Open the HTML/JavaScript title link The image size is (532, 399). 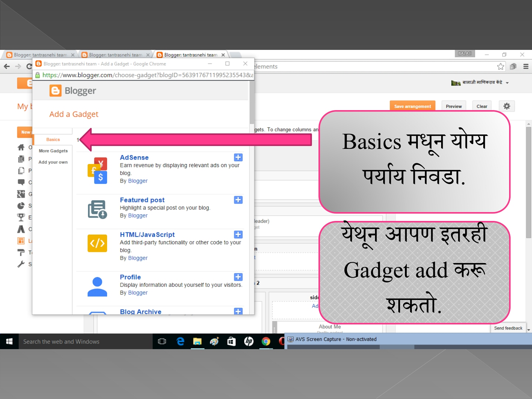[x=147, y=235]
